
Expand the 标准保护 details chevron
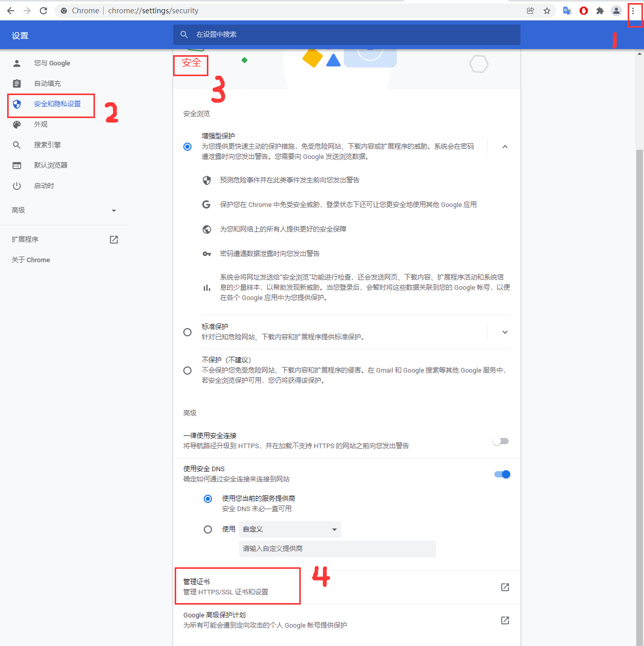[x=505, y=332]
